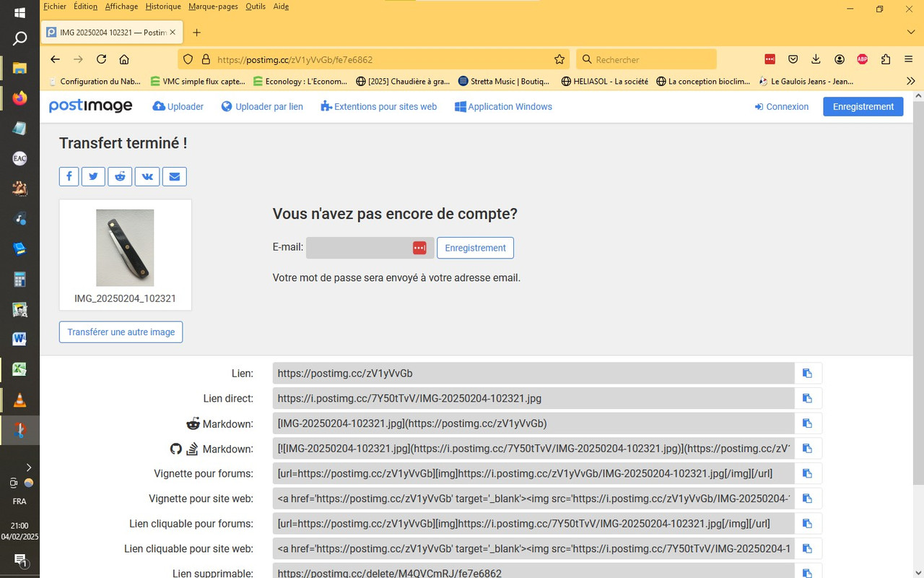Share the image on Twitter
The width and height of the screenshot is (924, 578).
tap(93, 176)
